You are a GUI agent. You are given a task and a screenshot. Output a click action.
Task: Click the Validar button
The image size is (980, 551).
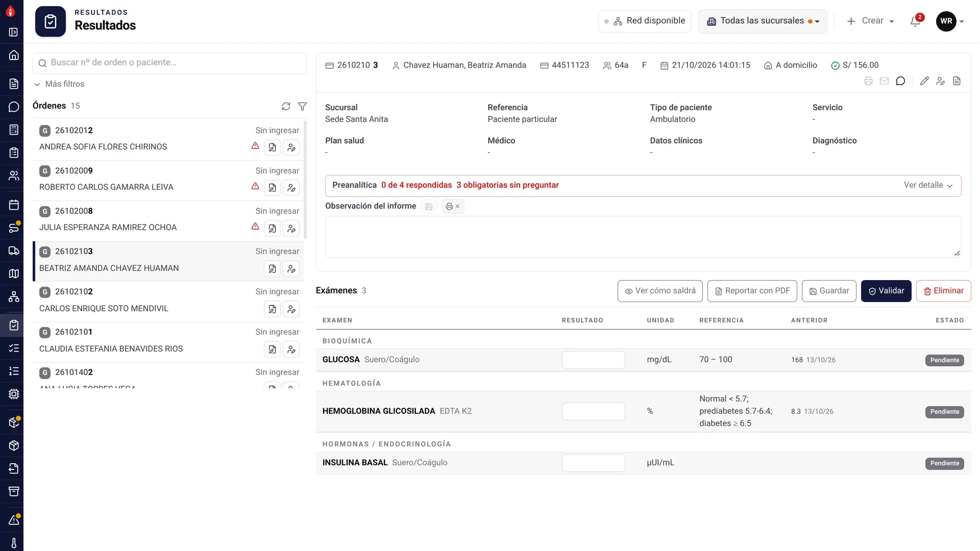(x=886, y=291)
